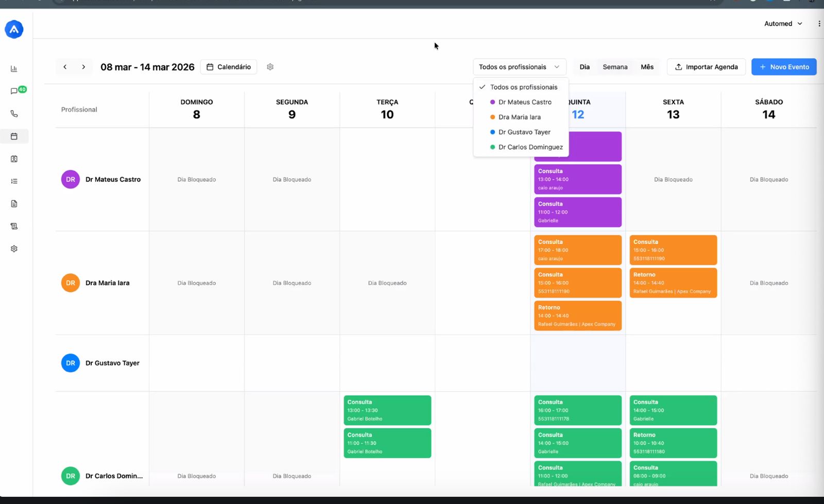Open Friday orange Retorno 14:00 - 14:40 event

(673, 283)
